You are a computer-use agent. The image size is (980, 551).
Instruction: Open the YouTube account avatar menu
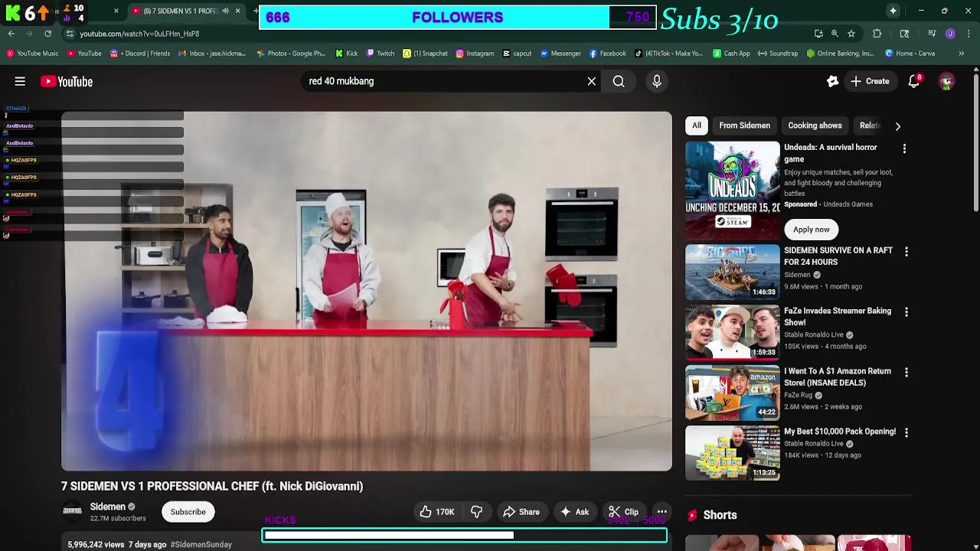point(947,81)
